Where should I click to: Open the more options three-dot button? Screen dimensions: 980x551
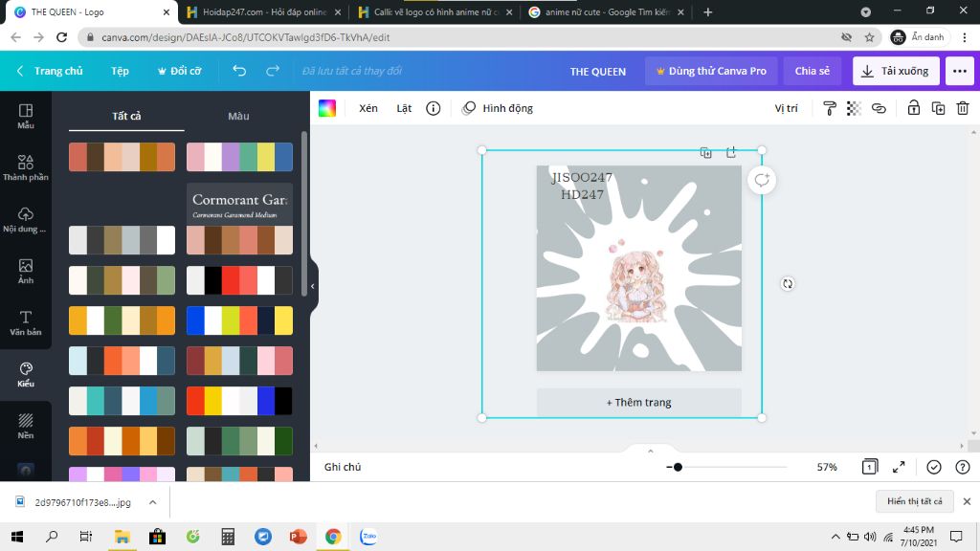click(960, 71)
